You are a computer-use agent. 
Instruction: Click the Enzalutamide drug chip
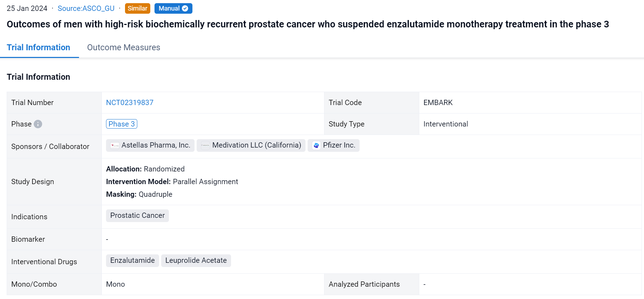[132, 261]
